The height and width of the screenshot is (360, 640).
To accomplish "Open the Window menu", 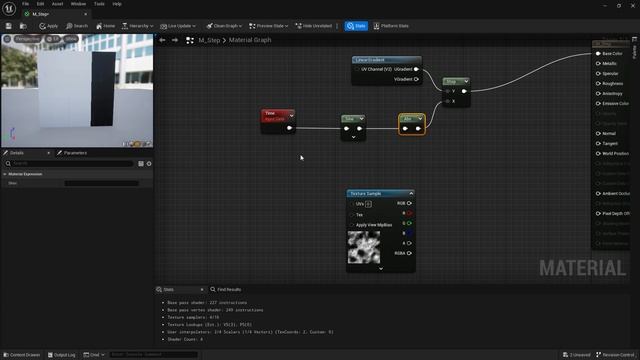I will point(78,4).
